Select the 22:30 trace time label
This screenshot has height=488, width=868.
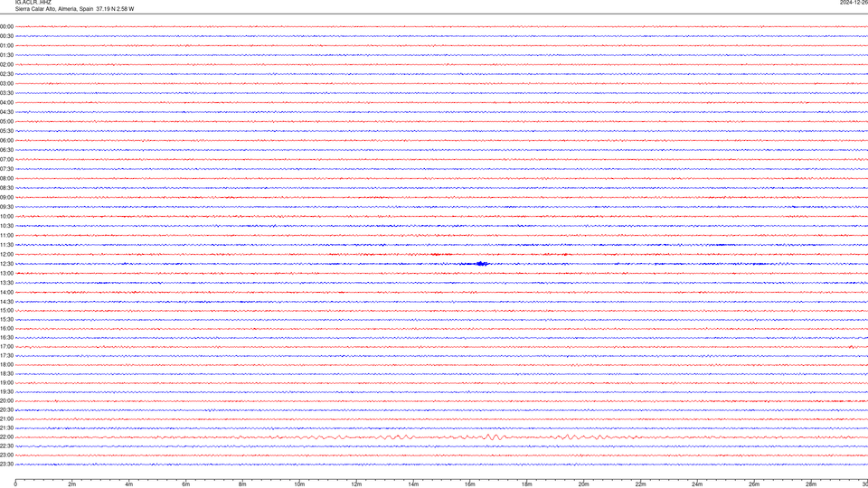(6, 446)
